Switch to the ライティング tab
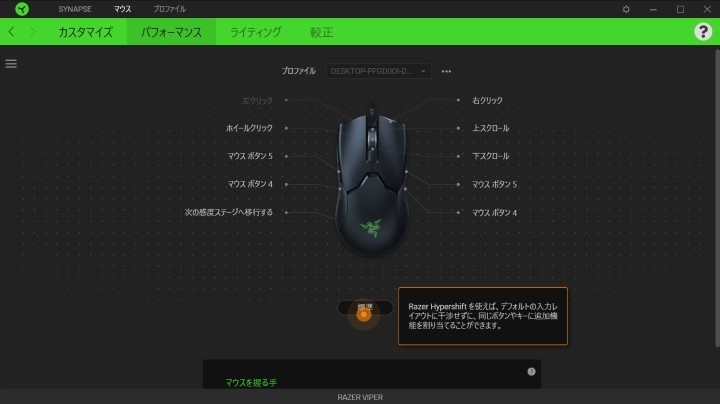The image size is (720, 404). click(x=255, y=32)
